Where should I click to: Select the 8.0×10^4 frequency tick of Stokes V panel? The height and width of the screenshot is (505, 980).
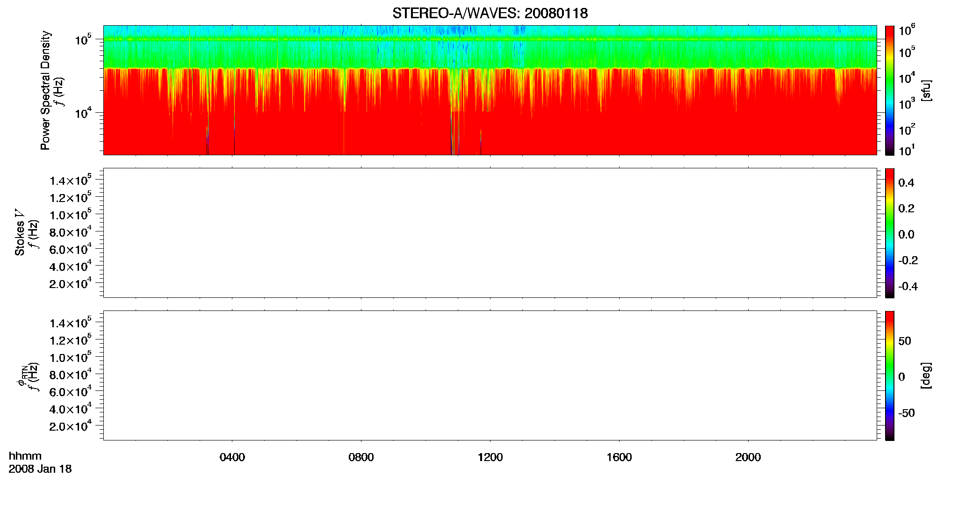(71, 232)
